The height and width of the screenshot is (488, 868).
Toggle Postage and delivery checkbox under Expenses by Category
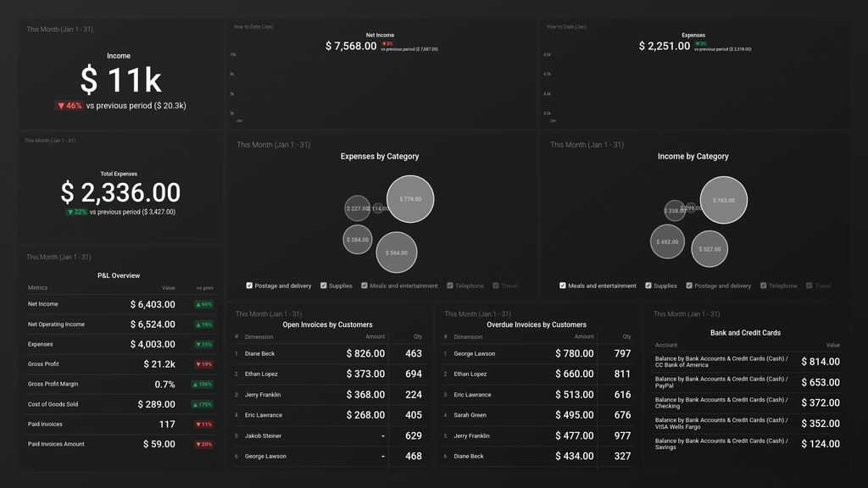click(249, 286)
